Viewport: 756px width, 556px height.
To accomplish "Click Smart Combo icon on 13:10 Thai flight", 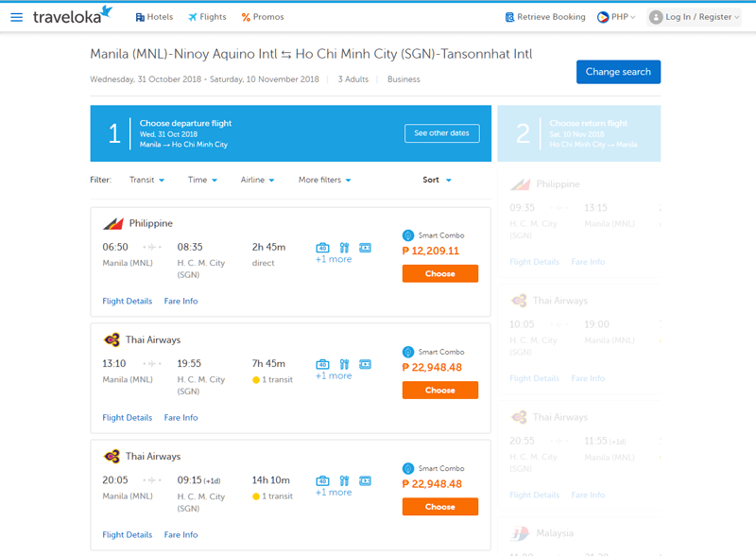I will pos(408,352).
